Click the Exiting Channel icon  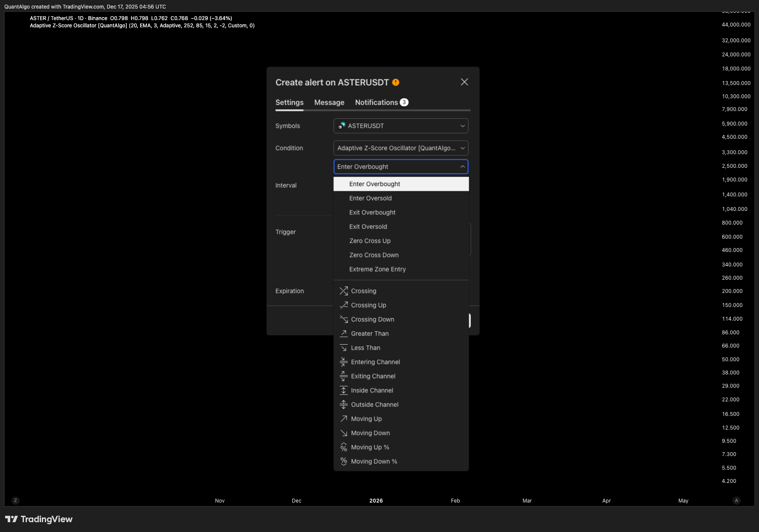tap(344, 376)
